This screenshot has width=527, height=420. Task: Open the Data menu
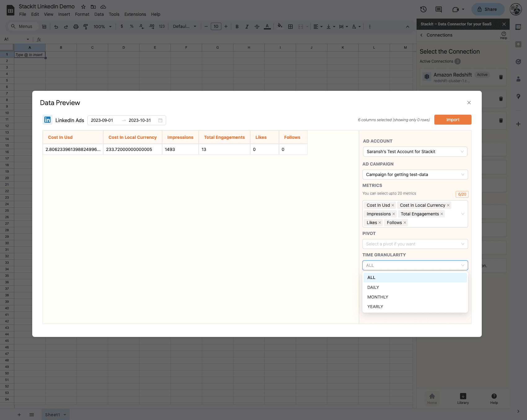(x=99, y=14)
